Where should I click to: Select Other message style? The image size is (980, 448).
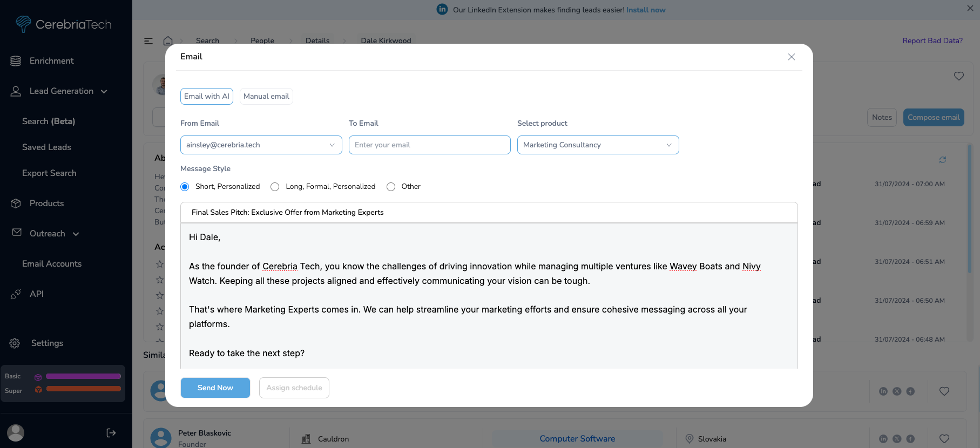[391, 187]
